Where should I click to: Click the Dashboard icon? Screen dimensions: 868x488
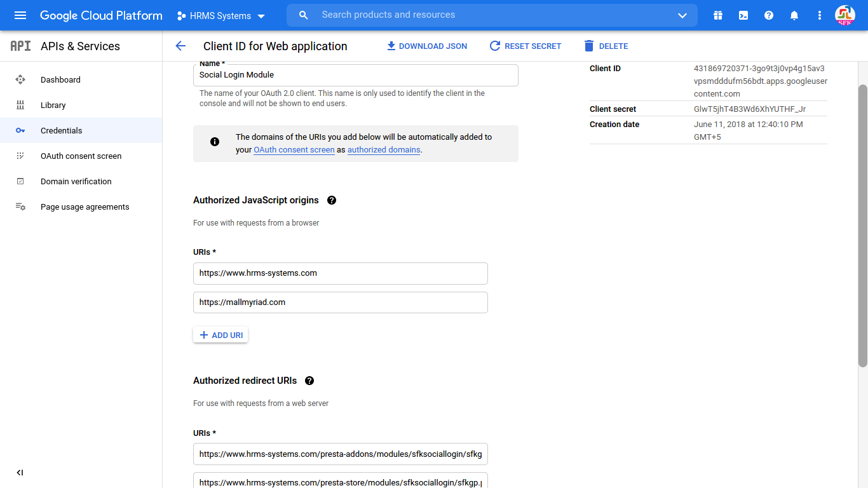pos(20,79)
